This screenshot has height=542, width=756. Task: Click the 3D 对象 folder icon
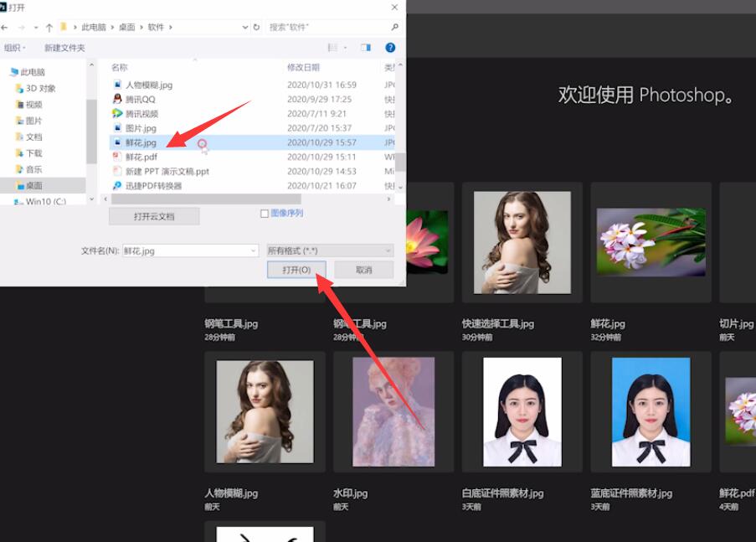[19, 88]
